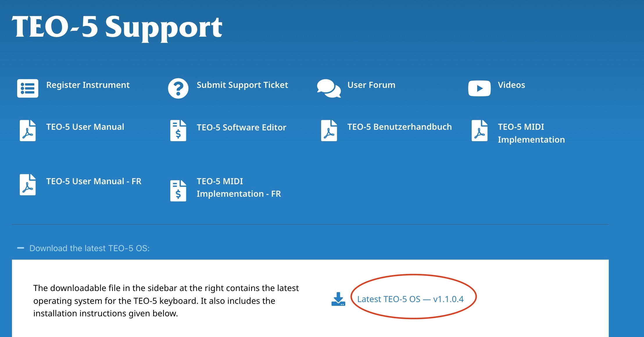Open the Latest TEO-5 OS v1.1.0.4 link

[410, 299]
